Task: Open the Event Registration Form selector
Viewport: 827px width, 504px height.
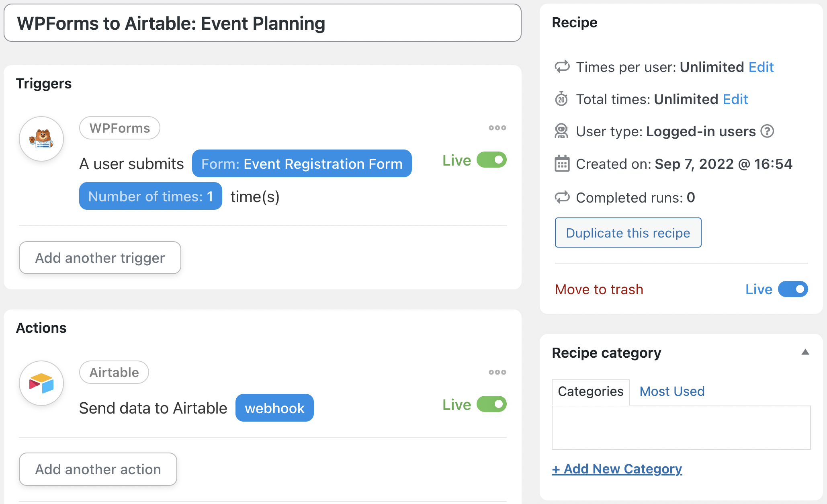Action: pos(302,164)
